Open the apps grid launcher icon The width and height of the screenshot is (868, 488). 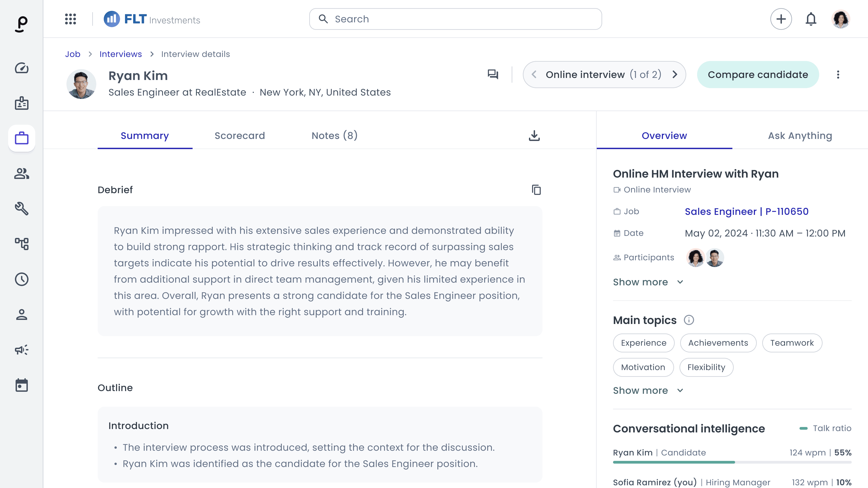point(71,19)
